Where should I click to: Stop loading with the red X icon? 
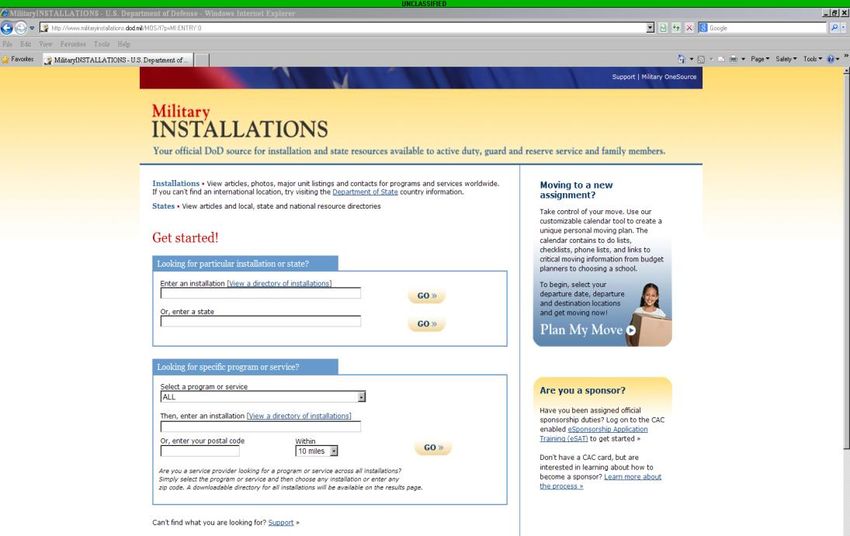(689, 28)
